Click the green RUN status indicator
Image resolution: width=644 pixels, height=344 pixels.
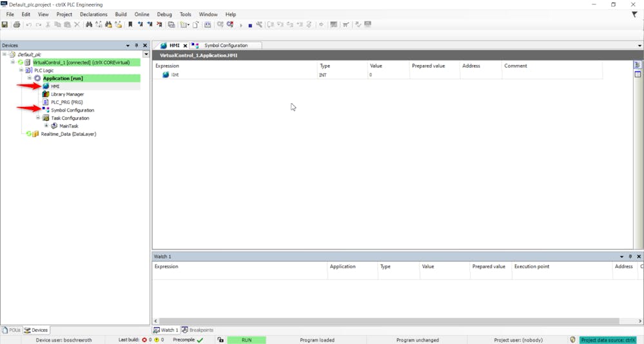pos(246,340)
